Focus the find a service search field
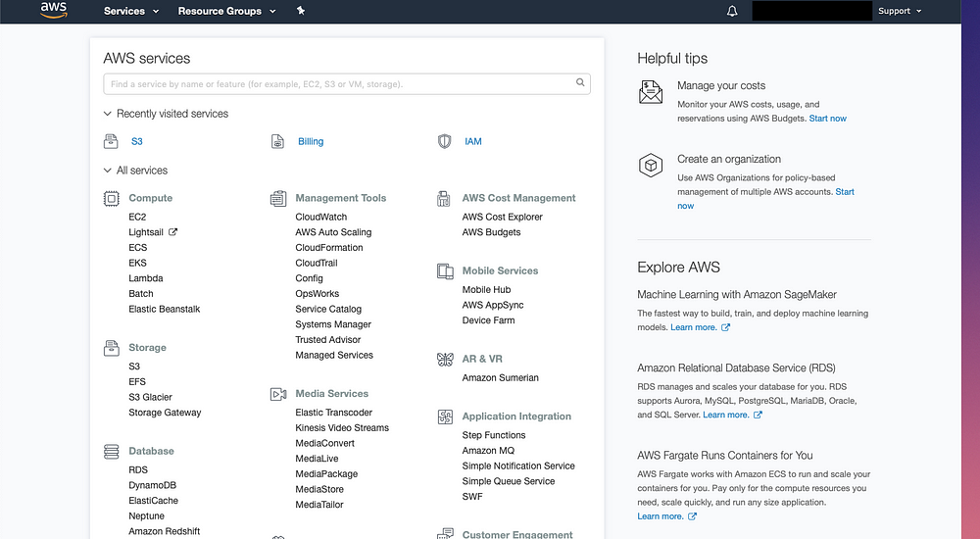Screen dimensions: 980x539 338,84
